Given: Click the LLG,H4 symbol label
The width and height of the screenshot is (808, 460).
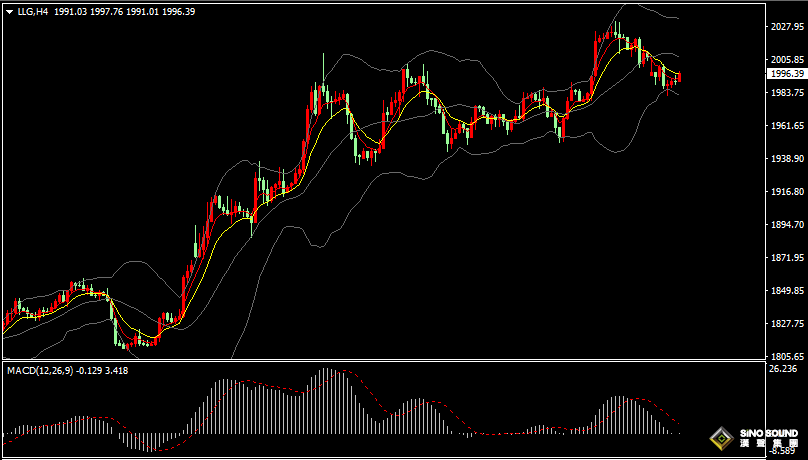Looking at the screenshot, I should (x=33, y=11).
